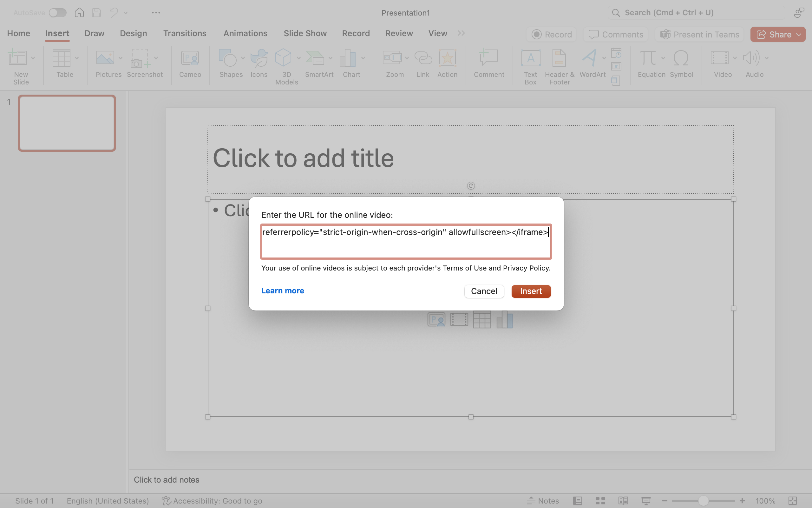This screenshot has height=508, width=812.
Task: Toggle the Notes button in status bar
Action: (543, 501)
